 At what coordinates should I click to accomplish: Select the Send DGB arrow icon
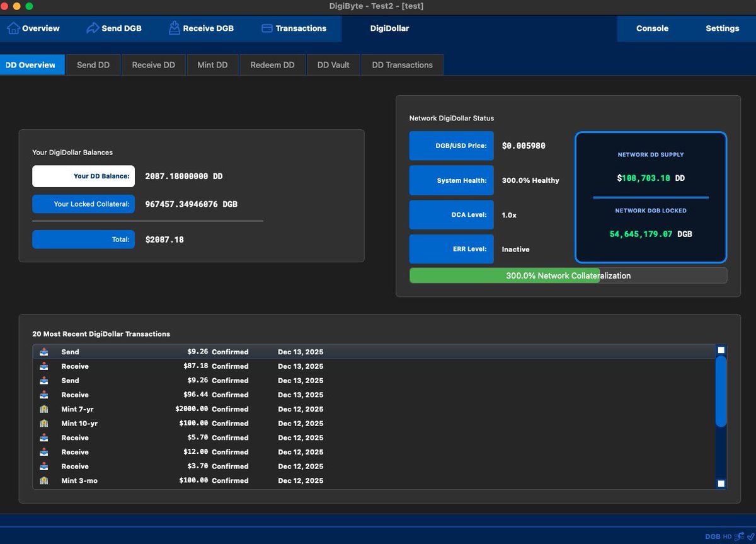(x=91, y=28)
